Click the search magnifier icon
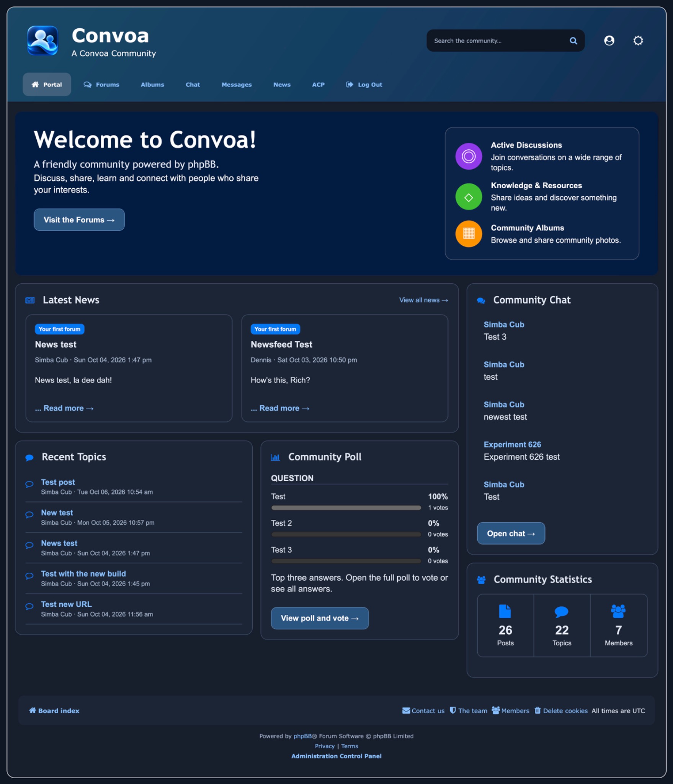This screenshot has width=673, height=784. (x=573, y=41)
